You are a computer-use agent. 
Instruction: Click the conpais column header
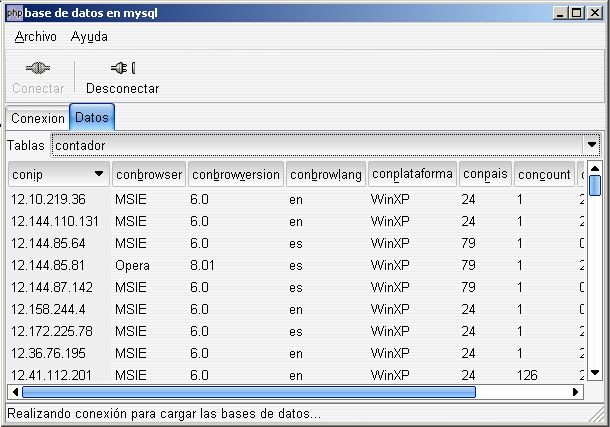pyautogui.click(x=485, y=174)
